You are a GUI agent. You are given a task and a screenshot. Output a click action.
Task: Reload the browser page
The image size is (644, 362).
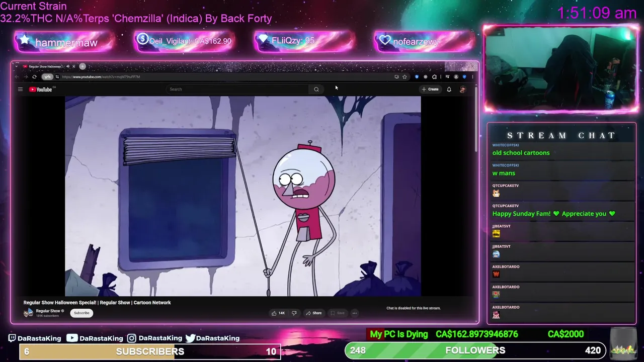click(34, 77)
